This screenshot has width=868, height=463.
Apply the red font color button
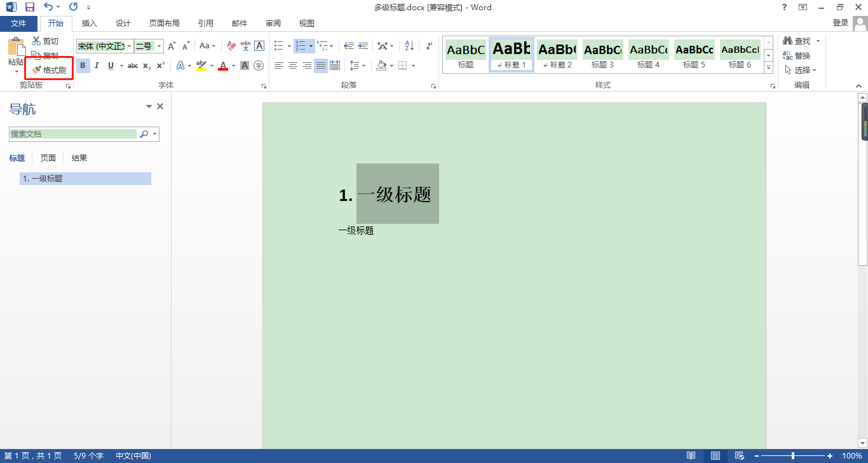(223, 66)
